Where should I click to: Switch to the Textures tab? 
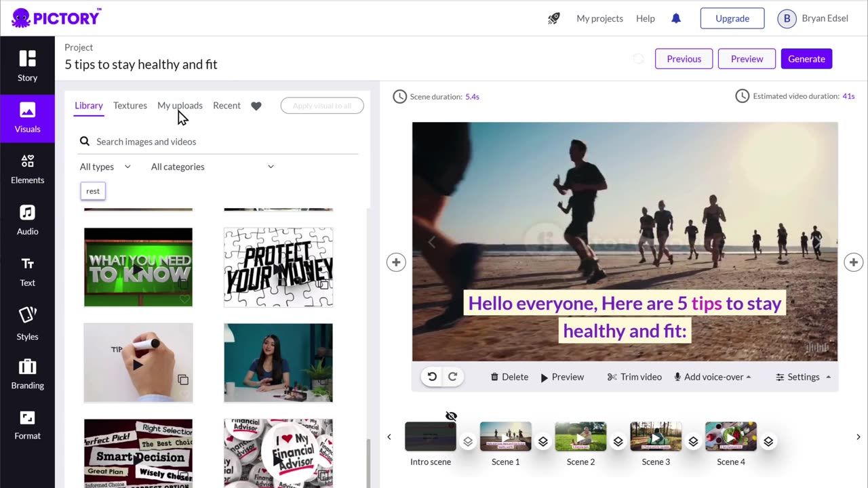pos(130,106)
